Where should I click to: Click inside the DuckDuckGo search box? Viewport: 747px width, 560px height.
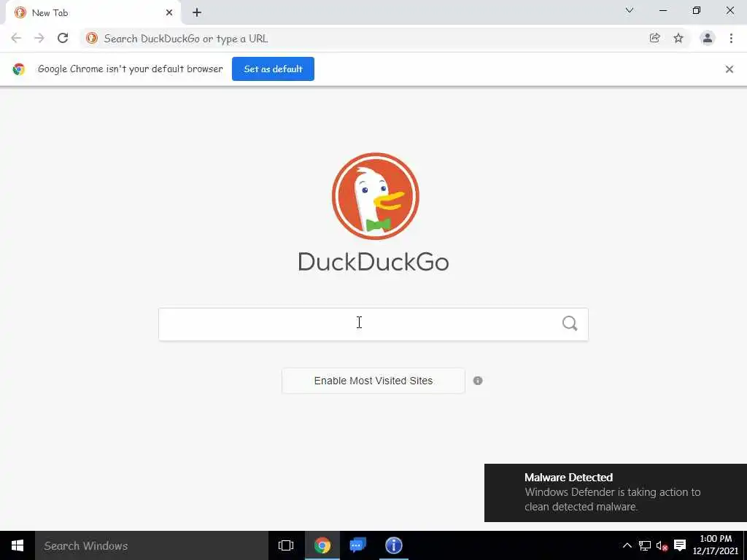tap(373, 324)
